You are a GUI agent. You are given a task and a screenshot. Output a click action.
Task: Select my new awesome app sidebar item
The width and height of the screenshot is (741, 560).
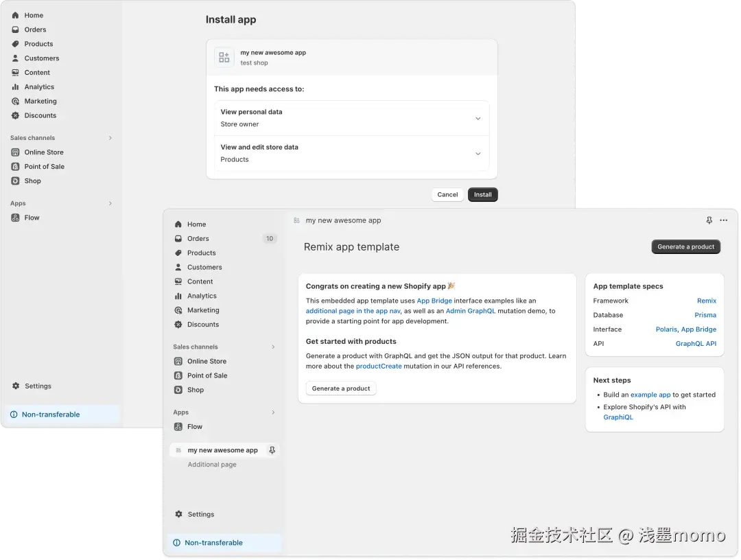pyautogui.click(x=222, y=450)
